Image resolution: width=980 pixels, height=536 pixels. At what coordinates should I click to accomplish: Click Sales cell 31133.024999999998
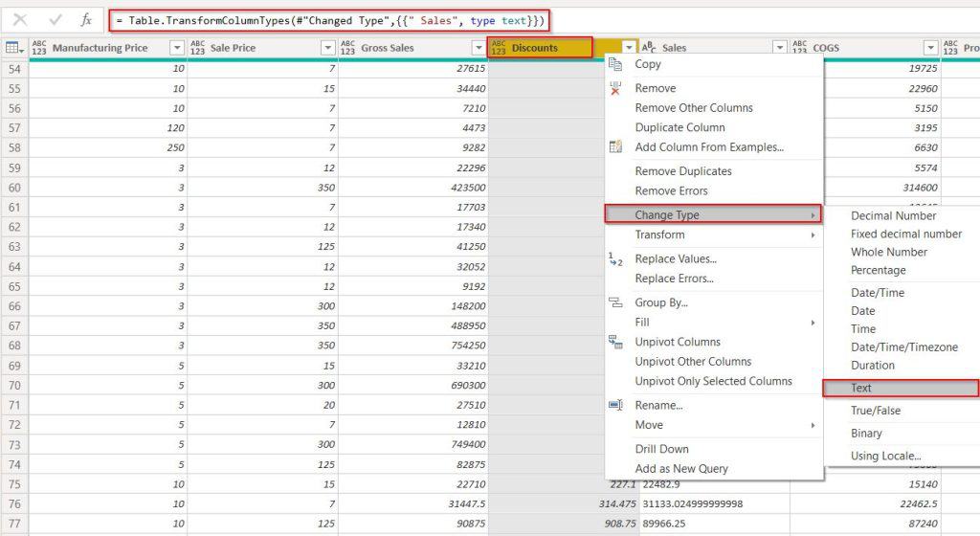click(714, 503)
